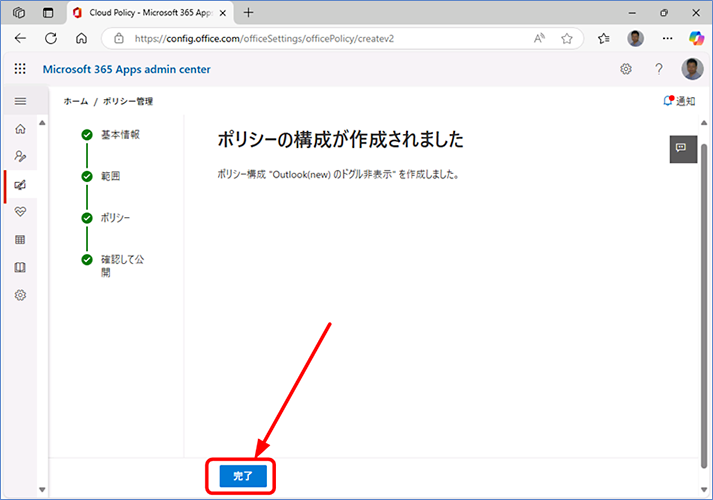Open the workspaces icon in title bar
The image size is (713, 500).
click(19, 13)
